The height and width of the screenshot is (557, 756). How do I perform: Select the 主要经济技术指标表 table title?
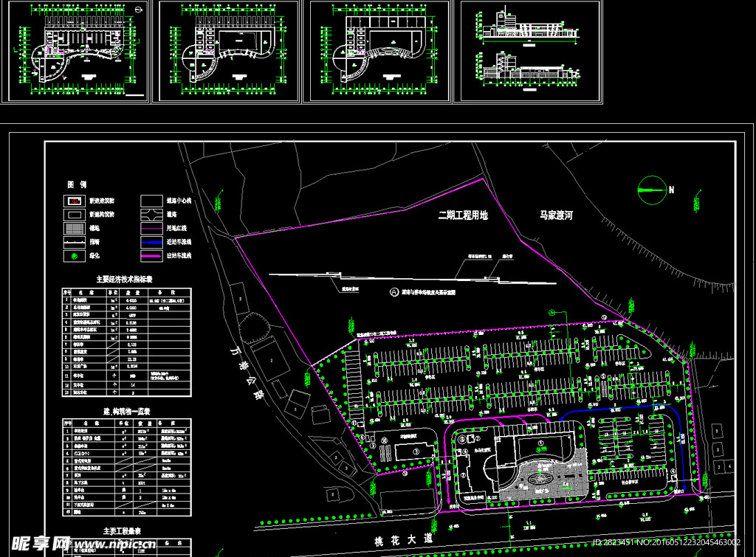click(124, 280)
